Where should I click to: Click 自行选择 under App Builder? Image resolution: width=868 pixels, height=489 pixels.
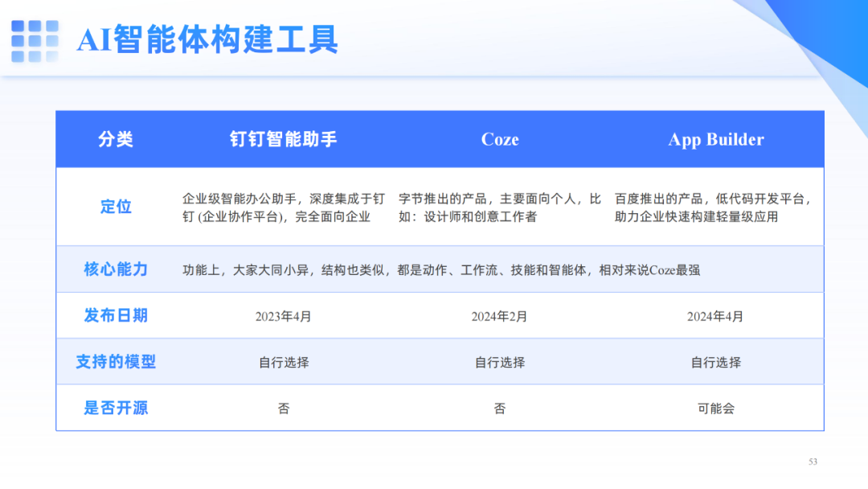715,362
